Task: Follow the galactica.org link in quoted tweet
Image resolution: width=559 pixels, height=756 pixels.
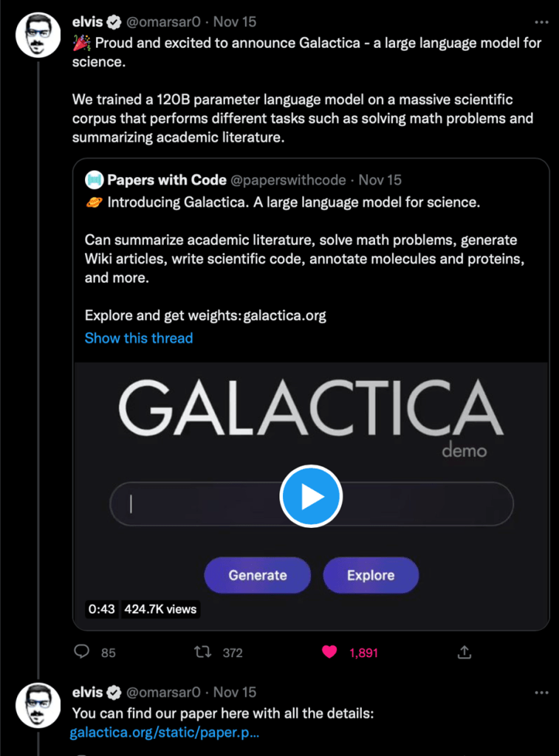Action: 284,316
